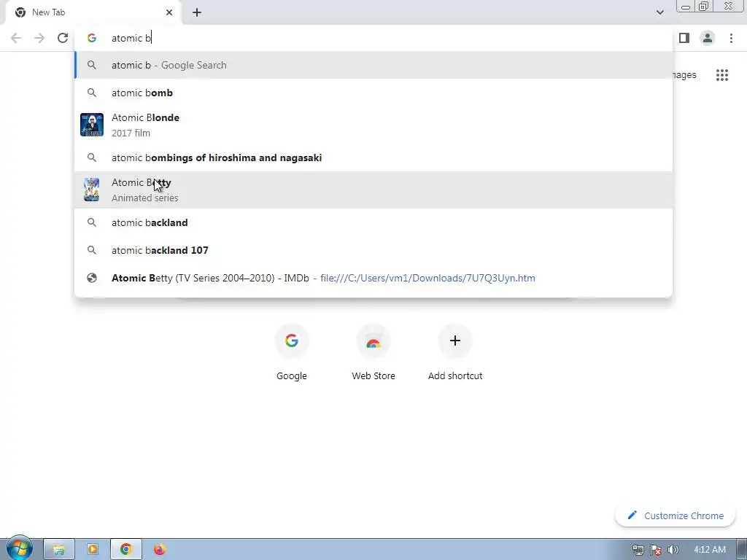Image resolution: width=747 pixels, height=560 pixels.
Task: Click the network tray icon
Action: (x=638, y=550)
